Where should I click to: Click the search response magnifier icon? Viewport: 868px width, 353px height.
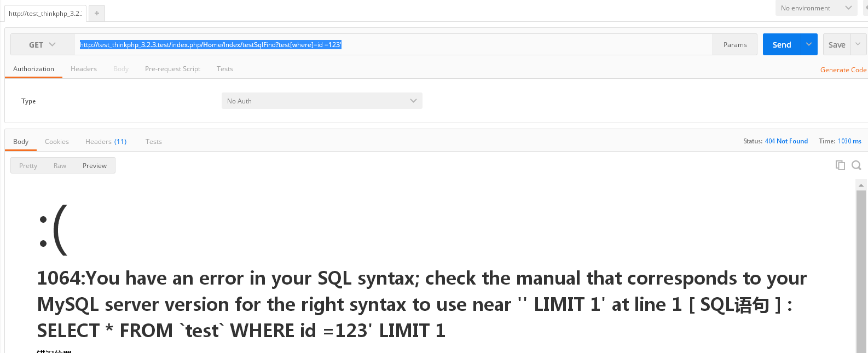tap(857, 165)
